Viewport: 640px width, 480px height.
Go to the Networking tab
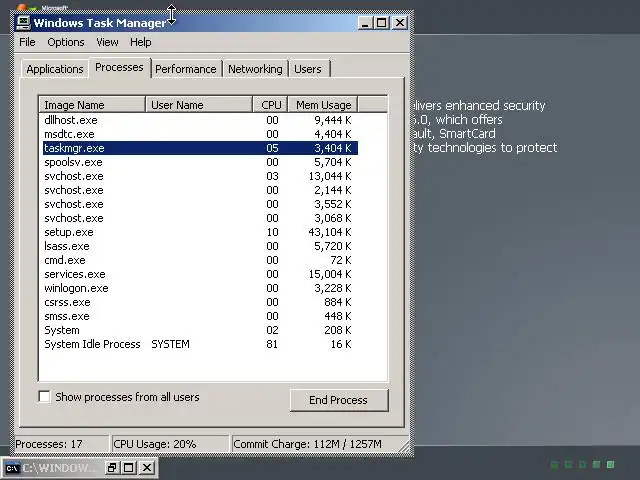point(255,69)
